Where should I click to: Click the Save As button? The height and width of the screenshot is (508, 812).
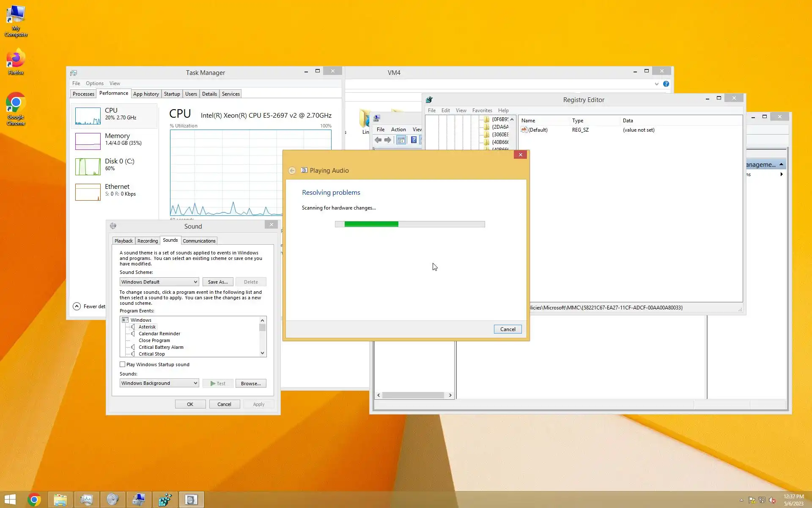(217, 282)
